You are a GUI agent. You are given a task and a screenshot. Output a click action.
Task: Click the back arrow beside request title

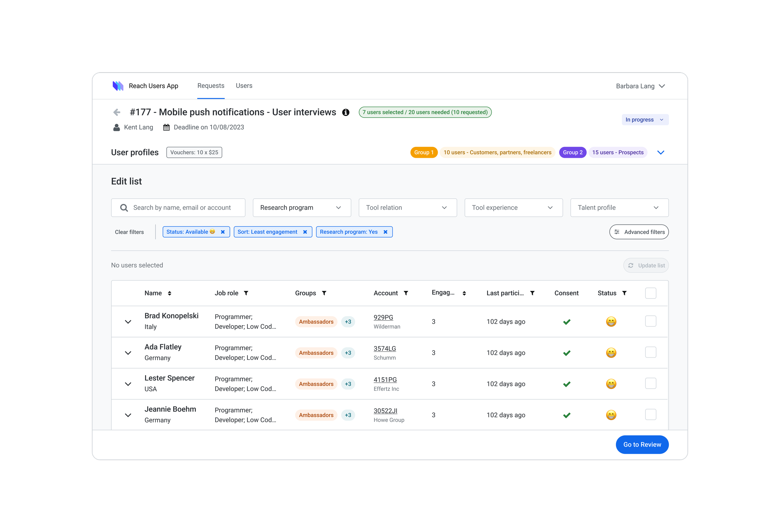(117, 112)
